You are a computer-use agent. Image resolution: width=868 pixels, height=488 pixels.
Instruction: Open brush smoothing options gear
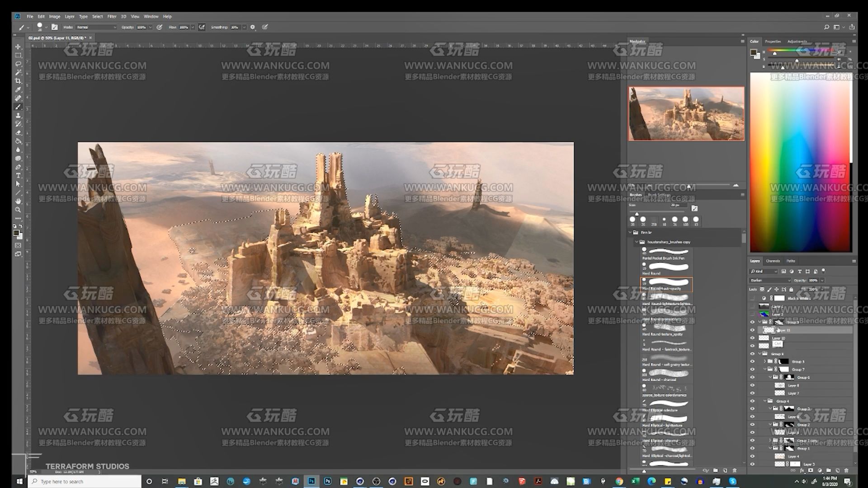pyautogui.click(x=253, y=27)
